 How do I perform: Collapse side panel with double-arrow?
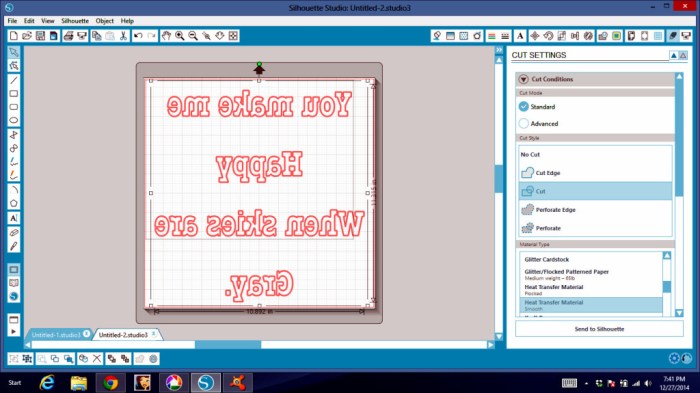499,50
